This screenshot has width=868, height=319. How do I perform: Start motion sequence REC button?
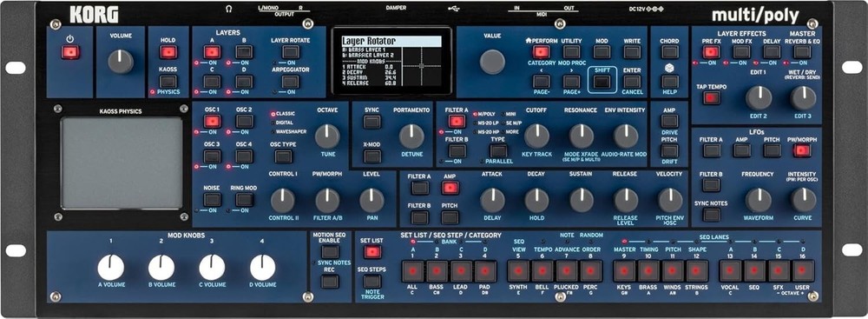pyautogui.click(x=330, y=282)
